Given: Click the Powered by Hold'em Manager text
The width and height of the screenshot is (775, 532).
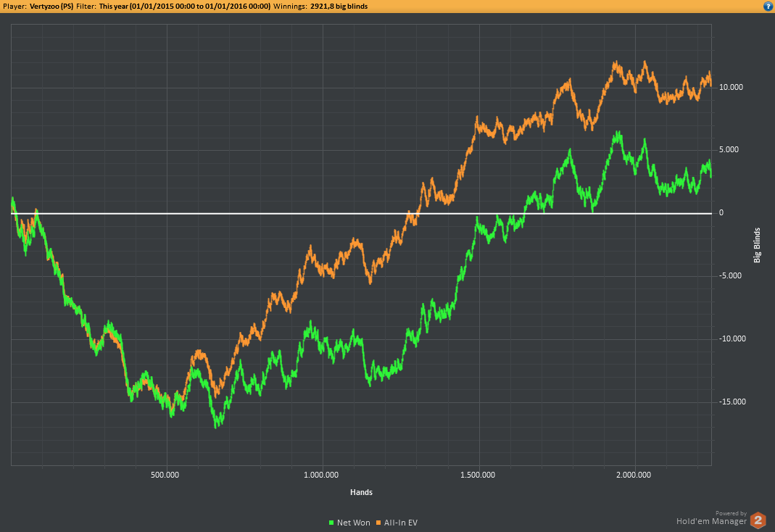Looking at the screenshot, I should click(712, 518).
